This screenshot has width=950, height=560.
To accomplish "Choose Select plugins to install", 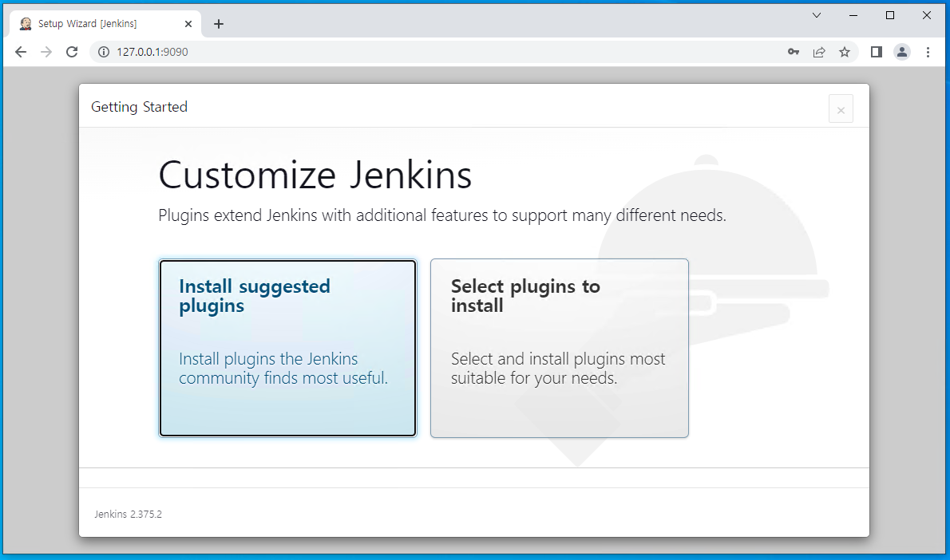I will pyautogui.click(x=559, y=348).
